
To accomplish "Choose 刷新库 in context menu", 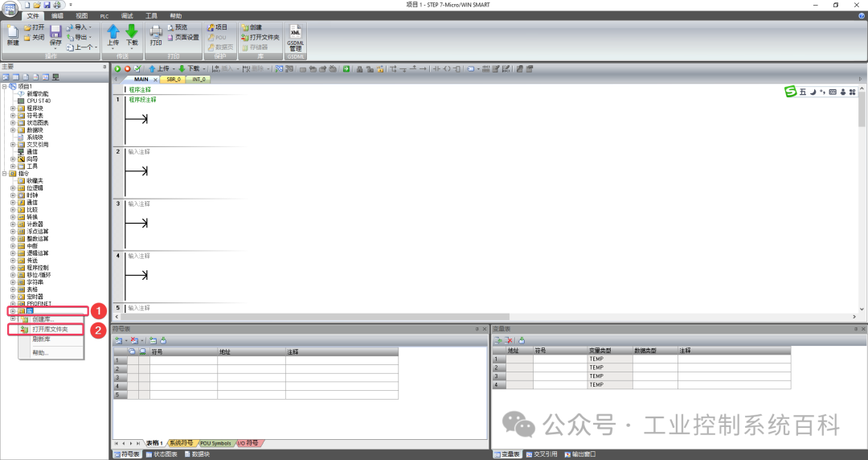I will click(51, 339).
